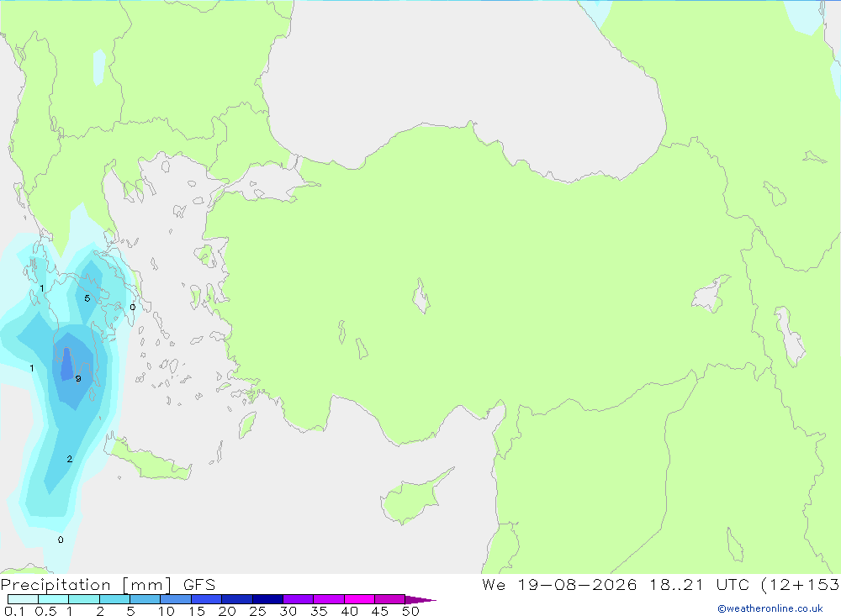The height and width of the screenshot is (616, 841).
Task: Click the "25" legend scale label
Action: (258, 611)
